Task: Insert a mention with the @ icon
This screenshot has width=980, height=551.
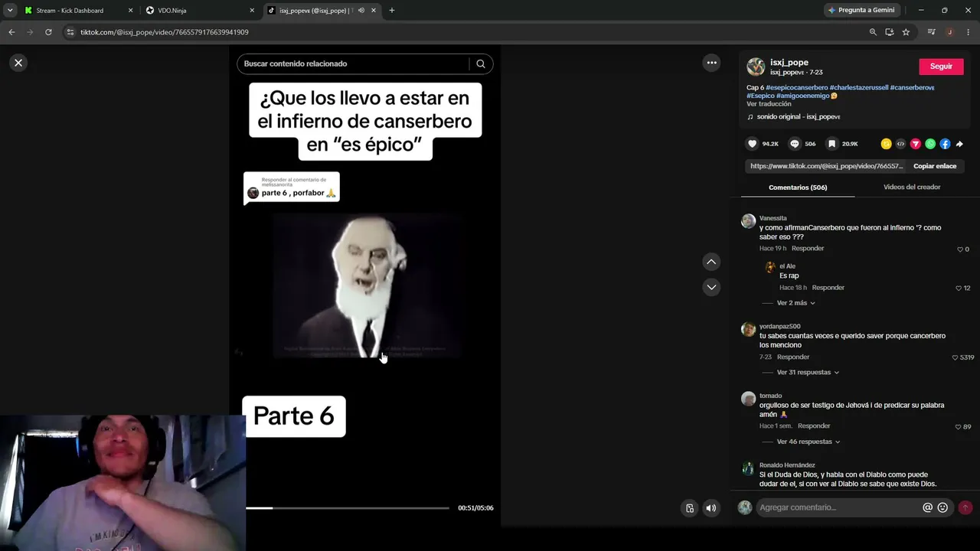Action: pos(927,507)
